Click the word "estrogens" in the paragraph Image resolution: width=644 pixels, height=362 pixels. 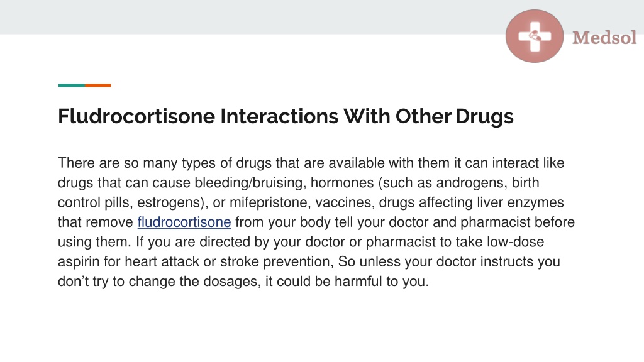tap(170, 202)
